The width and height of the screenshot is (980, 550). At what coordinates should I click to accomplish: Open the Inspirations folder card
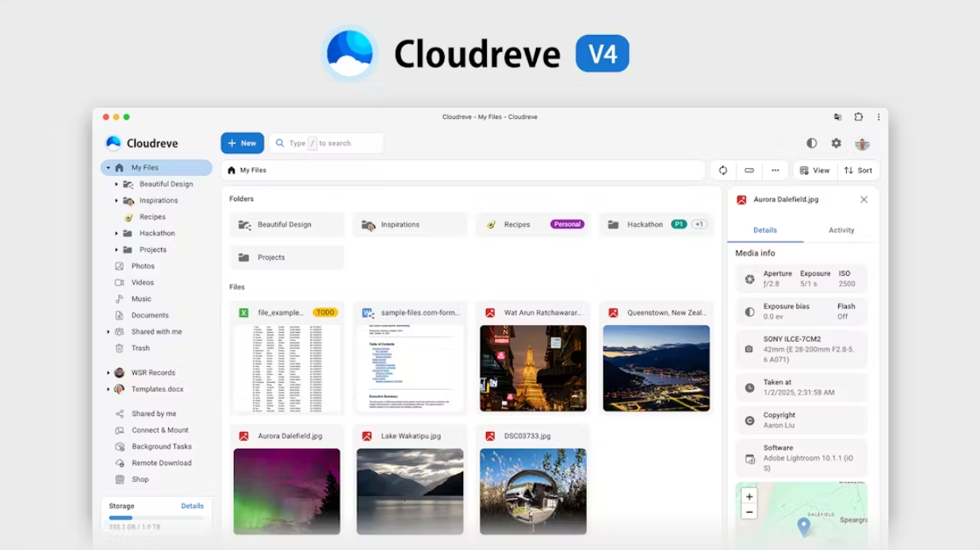tap(410, 224)
